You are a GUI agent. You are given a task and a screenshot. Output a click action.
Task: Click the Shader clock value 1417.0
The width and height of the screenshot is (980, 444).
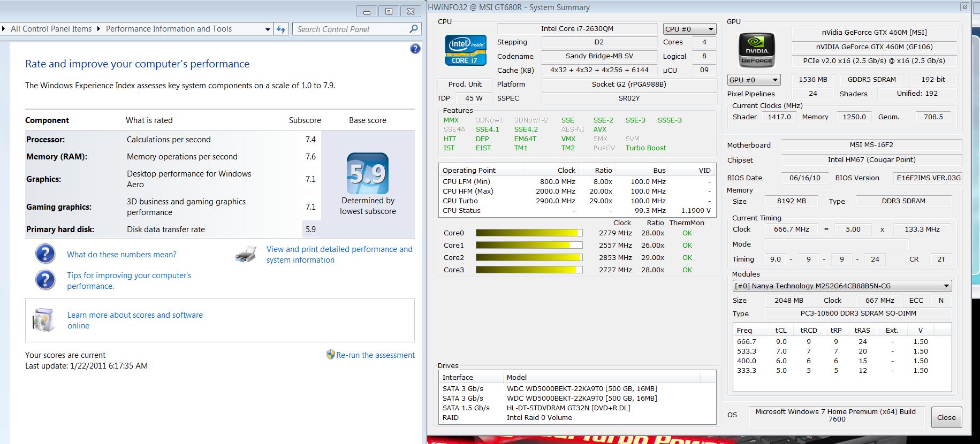pos(779,117)
